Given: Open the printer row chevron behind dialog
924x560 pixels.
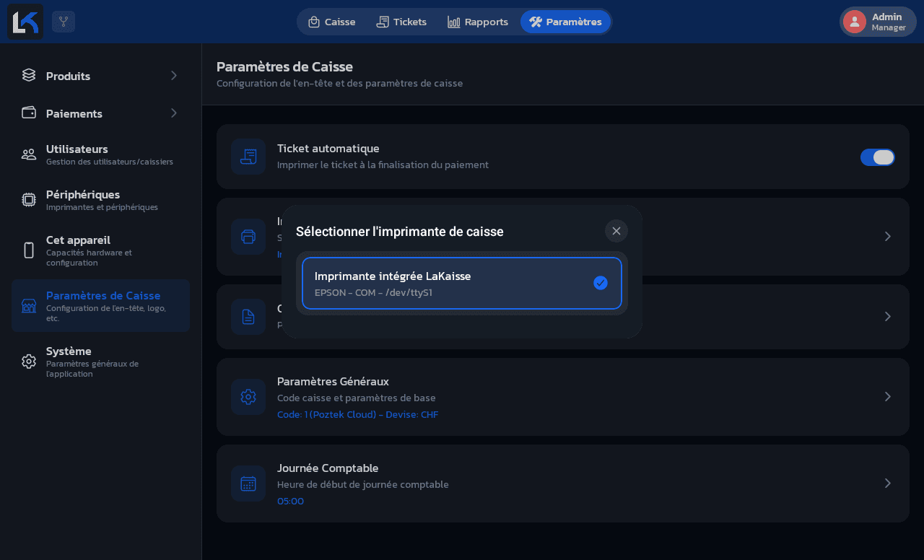Looking at the screenshot, I should (888, 237).
